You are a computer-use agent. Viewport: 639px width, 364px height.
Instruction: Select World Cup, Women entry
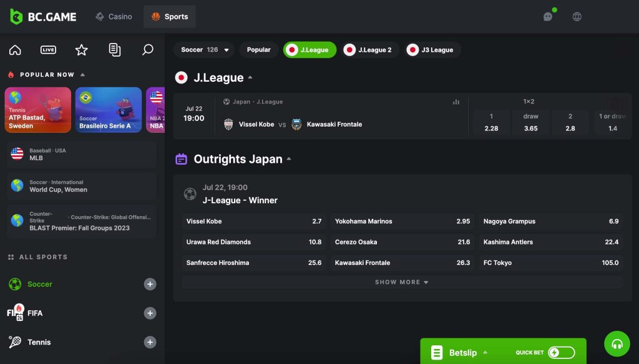(82, 186)
